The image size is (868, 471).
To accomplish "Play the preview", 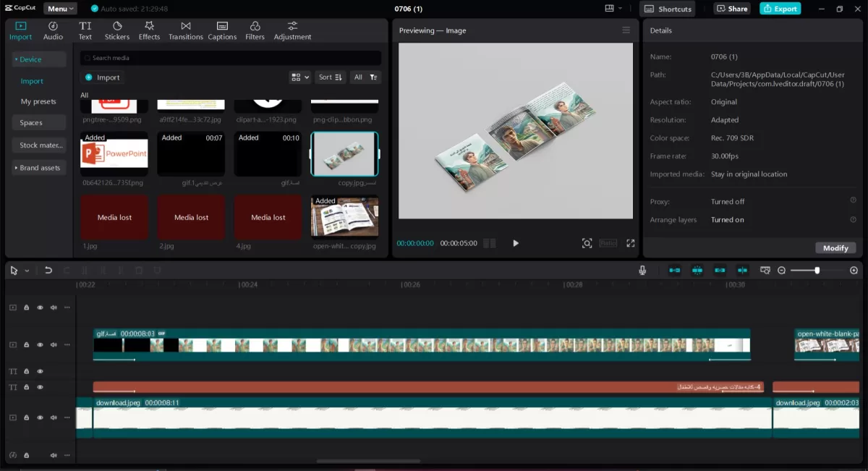I will point(516,243).
